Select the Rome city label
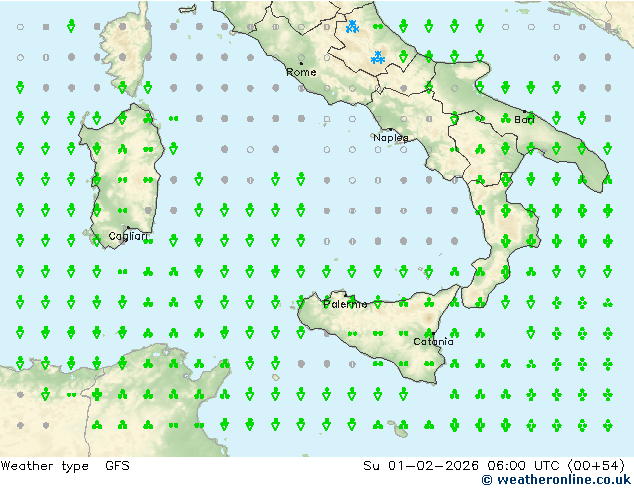Viewport: 634px width, 490px height. pos(301,72)
